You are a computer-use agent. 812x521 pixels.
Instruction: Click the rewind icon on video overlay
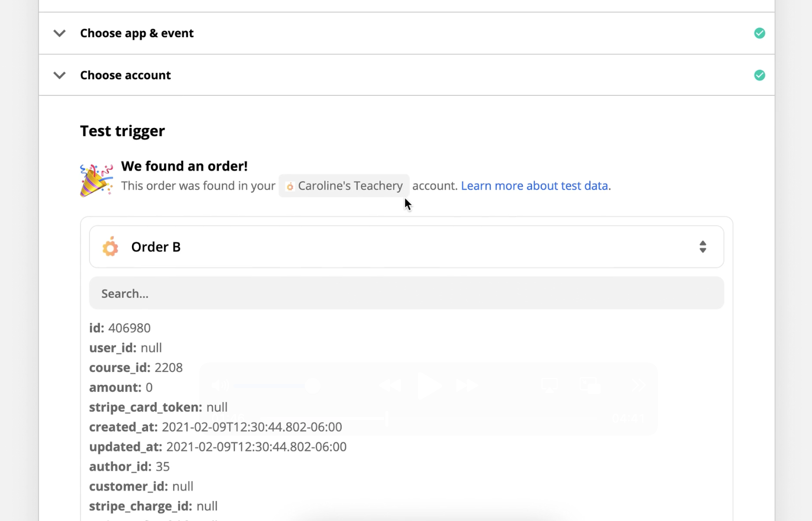[x=389, y=385]
